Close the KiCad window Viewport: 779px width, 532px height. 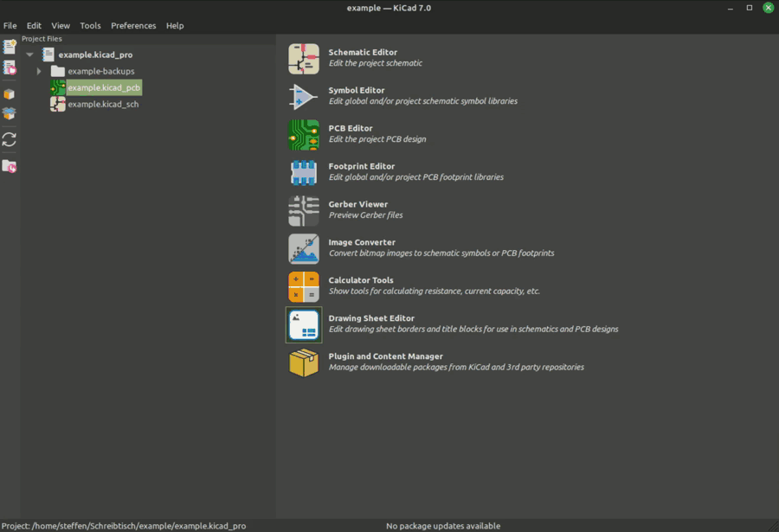tap(768, 8)
